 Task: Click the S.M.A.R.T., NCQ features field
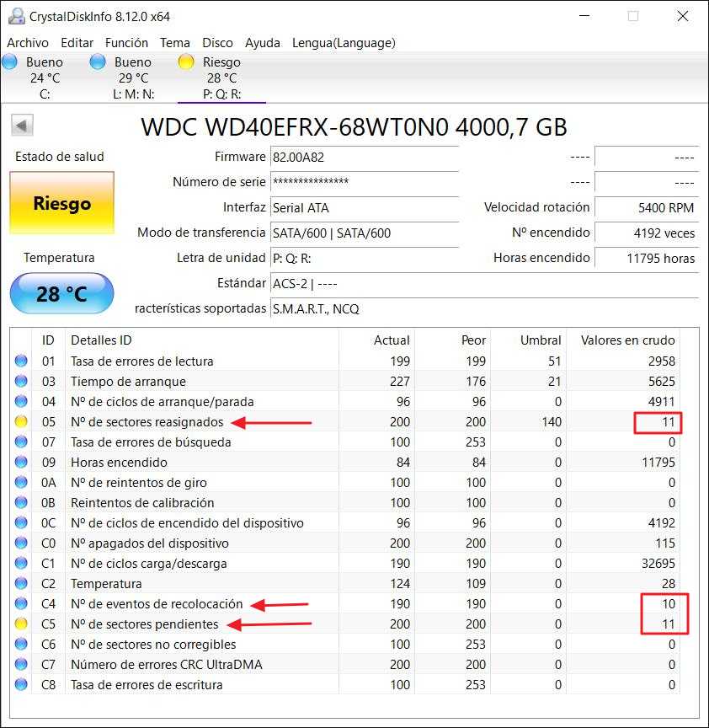484,308
